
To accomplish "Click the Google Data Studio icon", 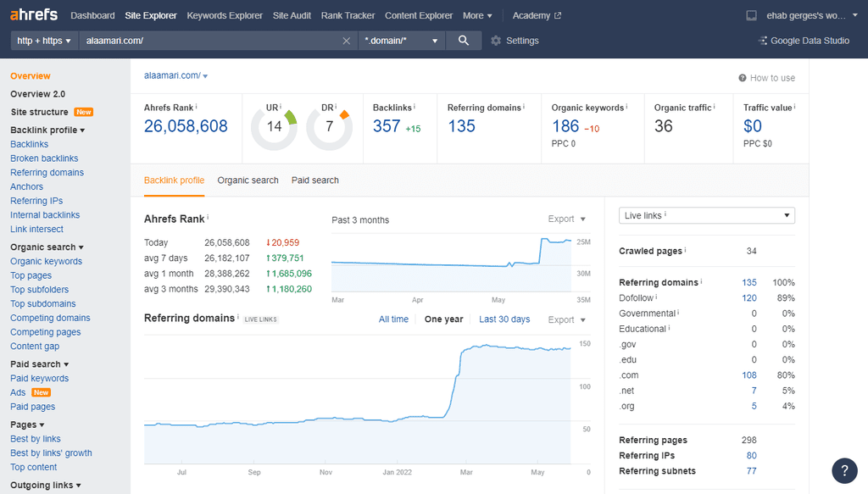I will click(762, 41).
